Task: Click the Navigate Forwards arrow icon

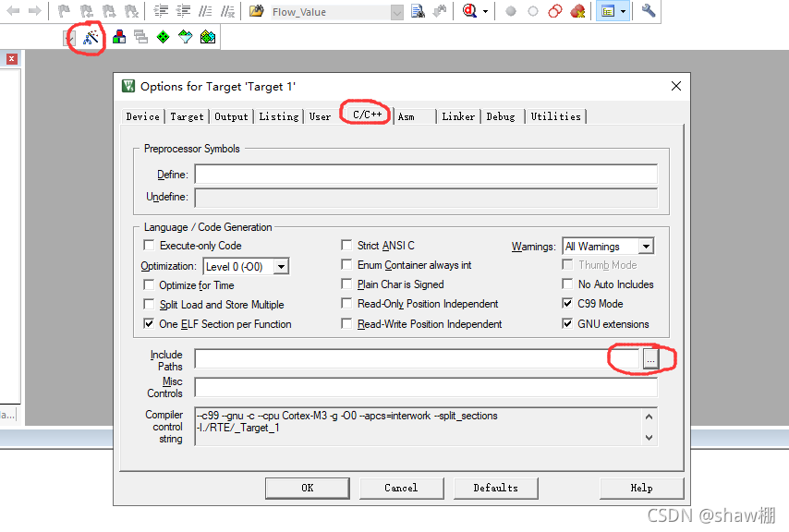Action: (x=35, y=10)
